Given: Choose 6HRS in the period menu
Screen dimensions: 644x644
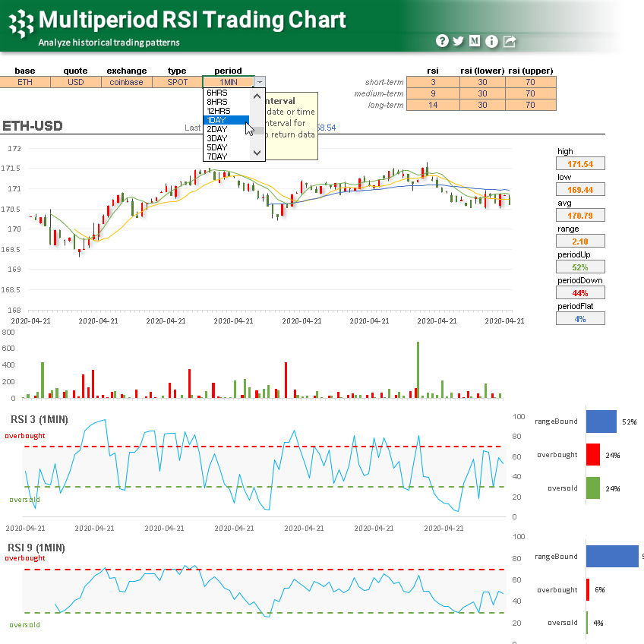Looking at the screenshot, I should point(216,94).
